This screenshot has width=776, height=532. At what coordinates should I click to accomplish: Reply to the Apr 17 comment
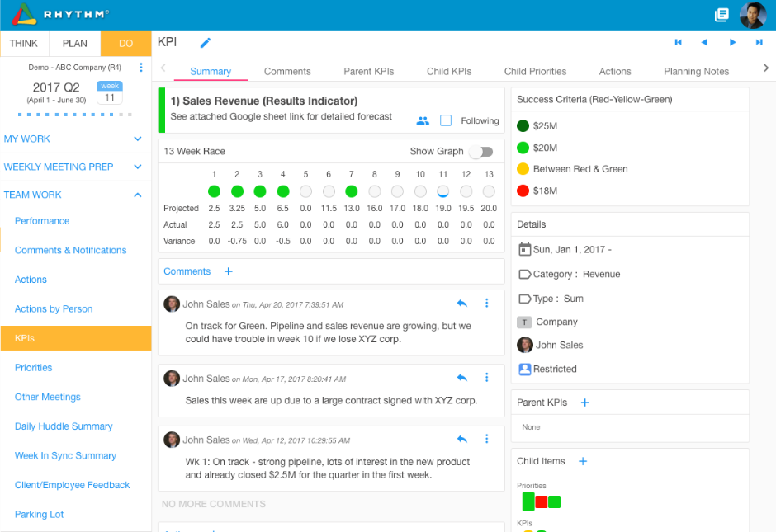pyautogui.click(x=461, y=378)
